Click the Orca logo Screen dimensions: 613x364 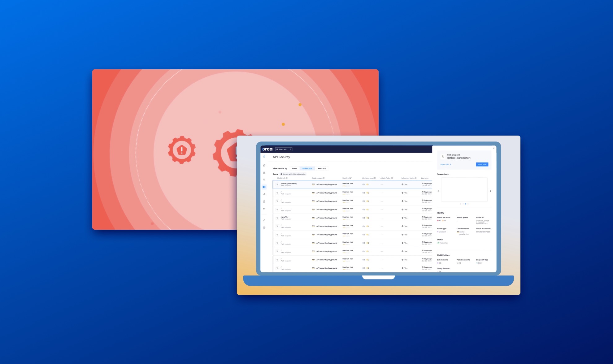267,149
